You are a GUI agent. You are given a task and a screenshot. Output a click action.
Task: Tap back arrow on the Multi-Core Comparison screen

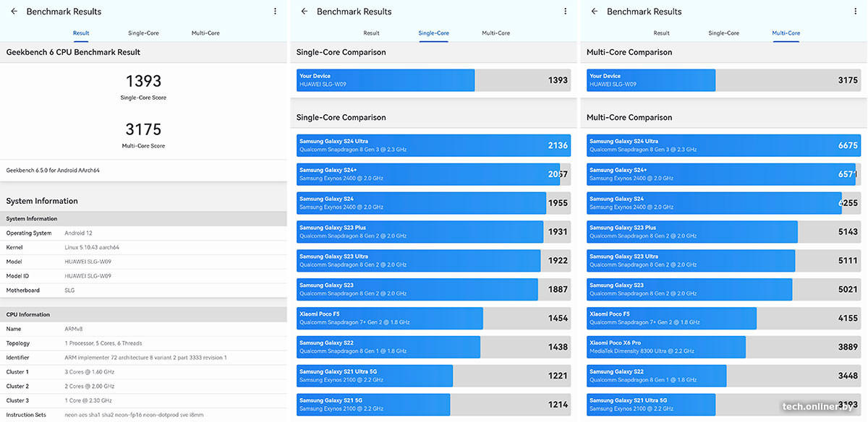595,12
